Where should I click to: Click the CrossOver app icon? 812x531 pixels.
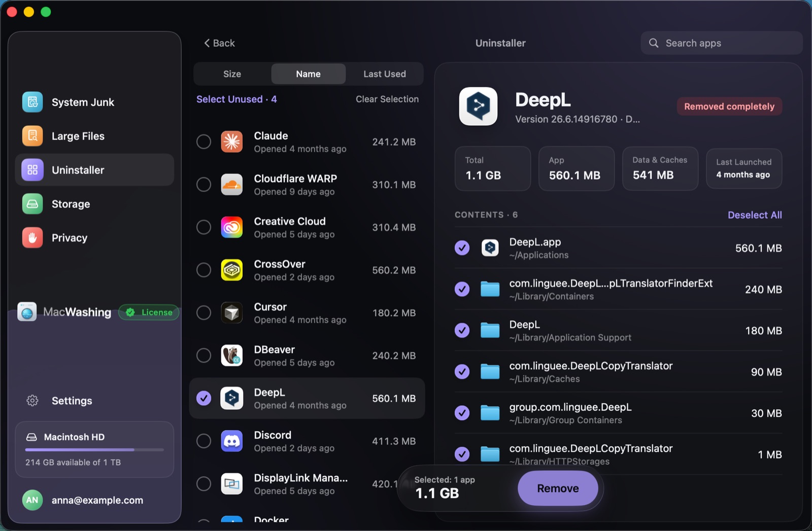coord(232,270)
